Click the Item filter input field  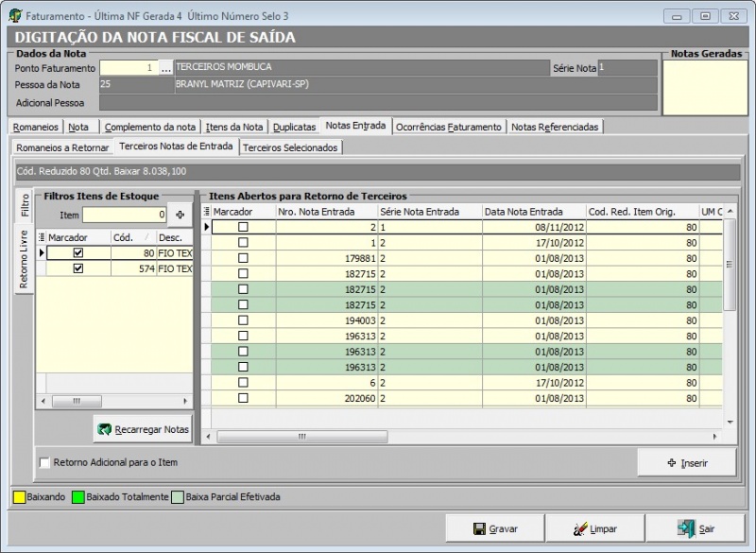[x=124, y=215]
